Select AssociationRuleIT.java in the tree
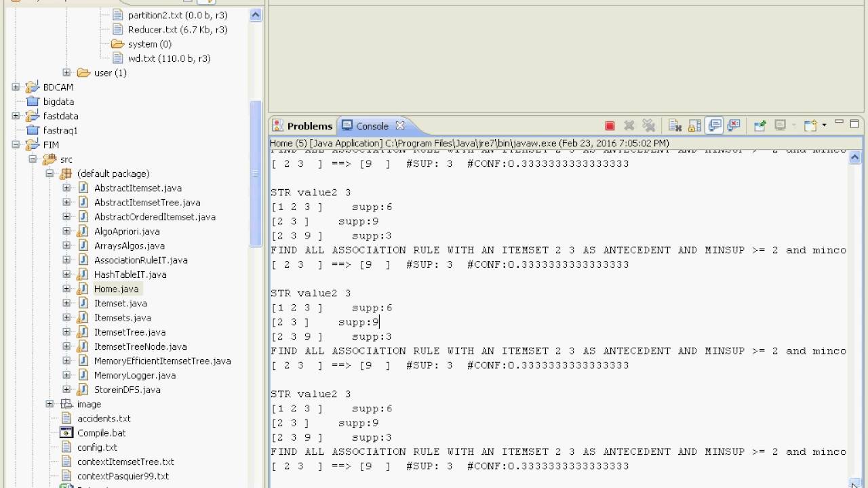 [141, 260]
